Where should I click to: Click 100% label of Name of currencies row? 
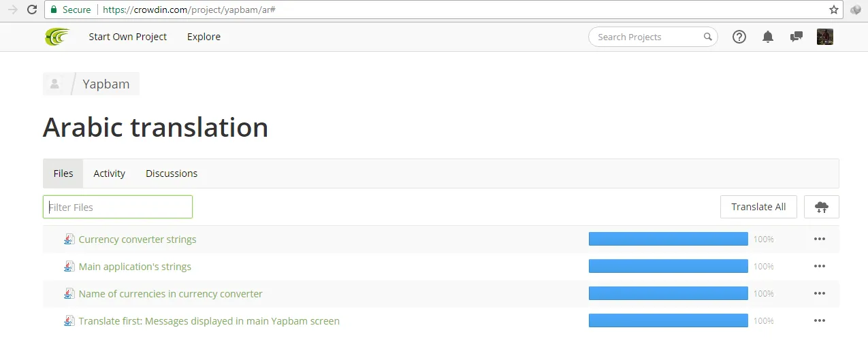click(764, 294)
